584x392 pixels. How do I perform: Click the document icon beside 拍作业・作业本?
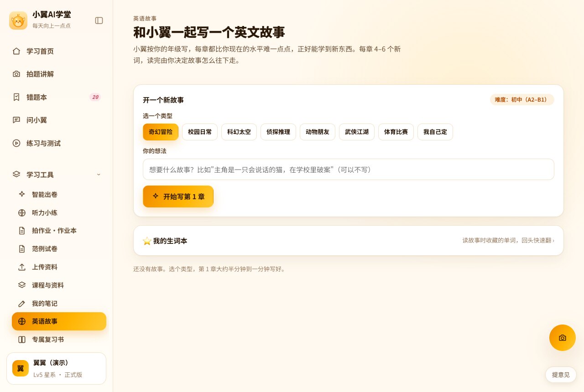point(22,231)
